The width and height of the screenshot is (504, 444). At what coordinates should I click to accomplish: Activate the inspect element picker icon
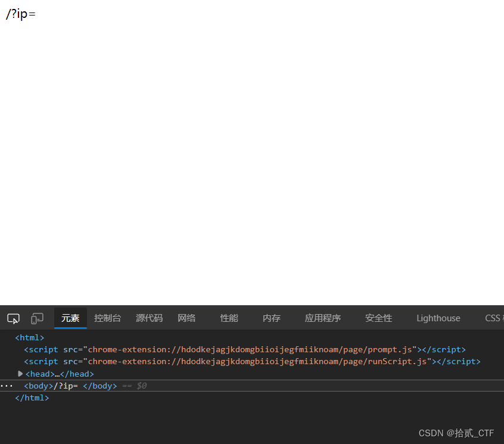click(x=13, y=318)
